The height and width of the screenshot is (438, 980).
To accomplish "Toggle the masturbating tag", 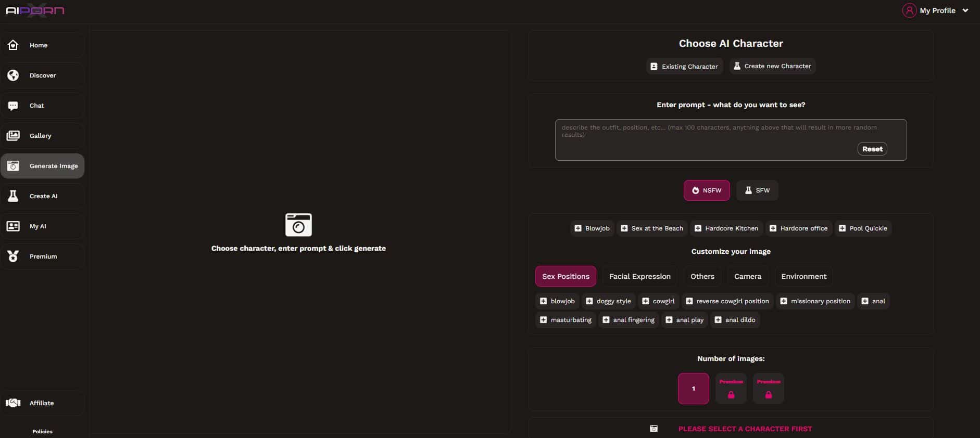I will pyautogui.click(x=566, y=320).
